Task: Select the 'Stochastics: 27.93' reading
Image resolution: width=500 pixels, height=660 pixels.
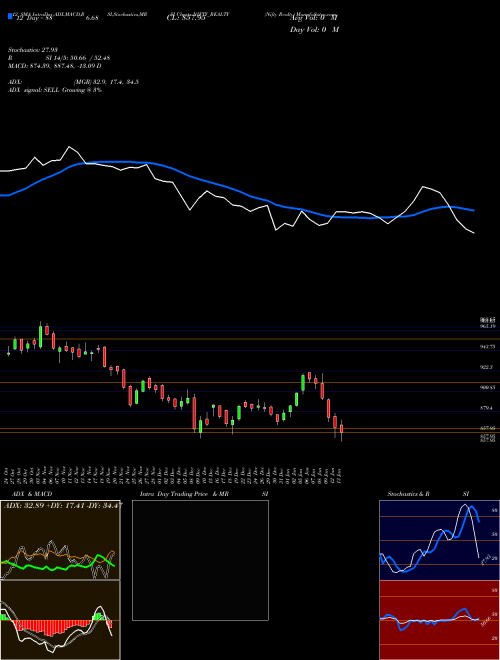Action: 33,50
